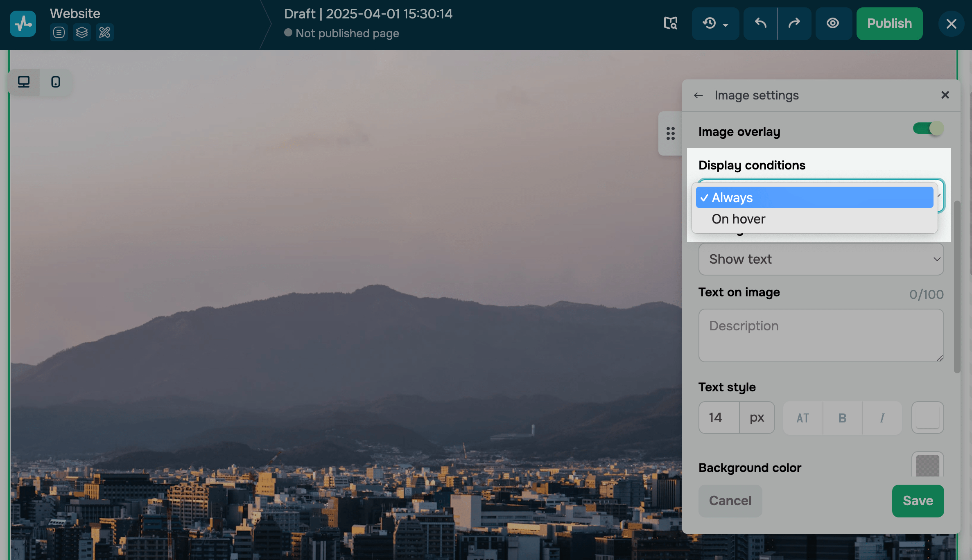Open the Background color swatch
This screenshot has width=972, height=560.
927,466
